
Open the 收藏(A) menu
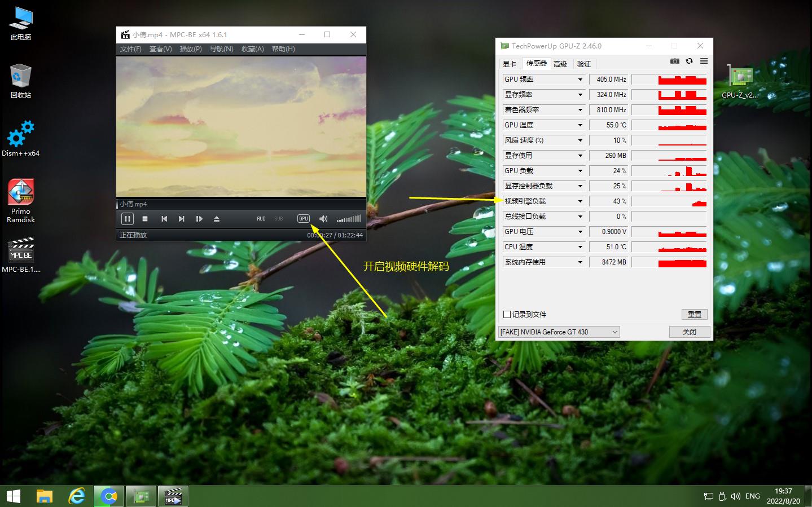tap(252, 49)
